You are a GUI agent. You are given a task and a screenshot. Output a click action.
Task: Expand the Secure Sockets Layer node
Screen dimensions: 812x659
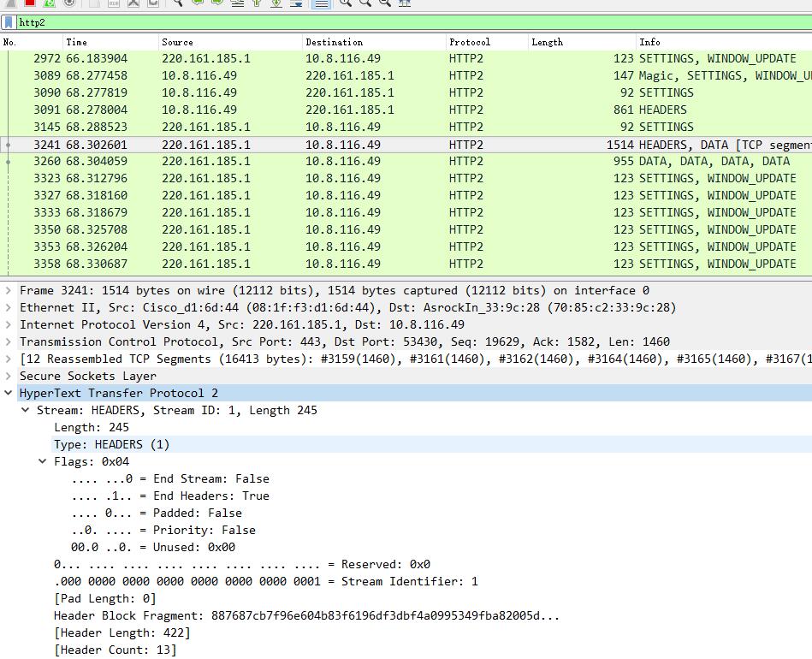click(x=9, y=376)
